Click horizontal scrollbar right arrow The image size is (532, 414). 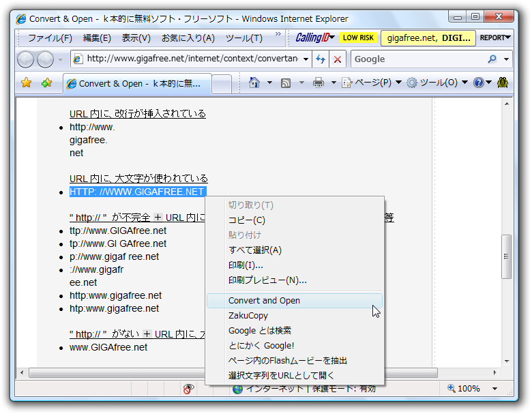coord(495,372)
